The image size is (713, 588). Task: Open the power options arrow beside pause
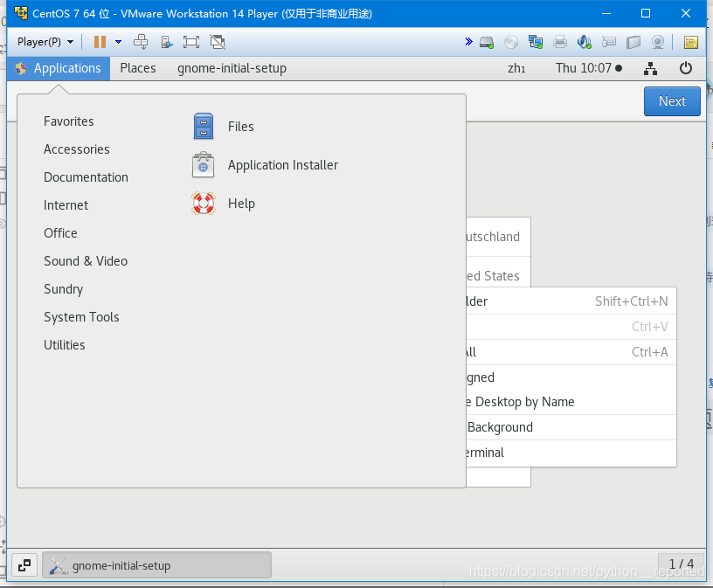pyautogui.click(x=118, y=42)
